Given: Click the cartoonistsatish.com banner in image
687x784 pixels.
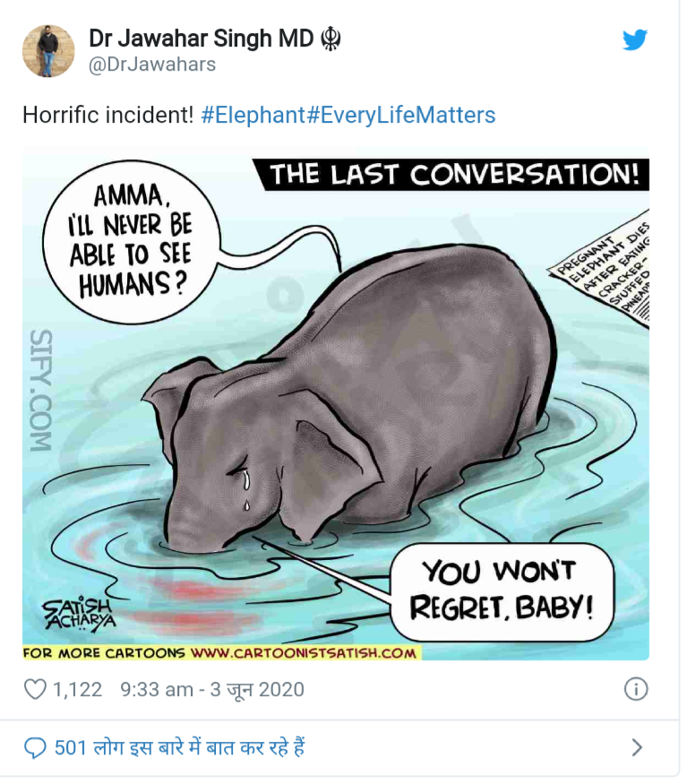Looking at the screenshot, I should pyautogui.click(x=221, y=653).
